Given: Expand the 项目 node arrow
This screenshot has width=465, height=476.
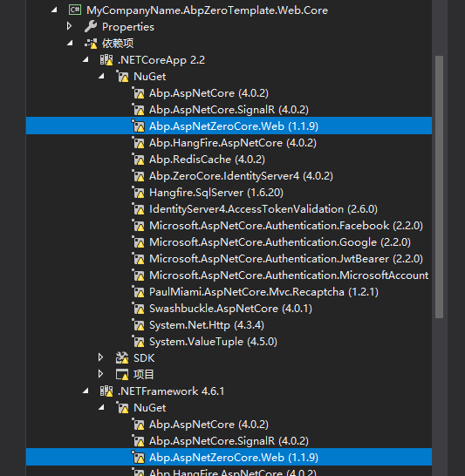Looking at the screenshot, I should [x=101, y=374].
